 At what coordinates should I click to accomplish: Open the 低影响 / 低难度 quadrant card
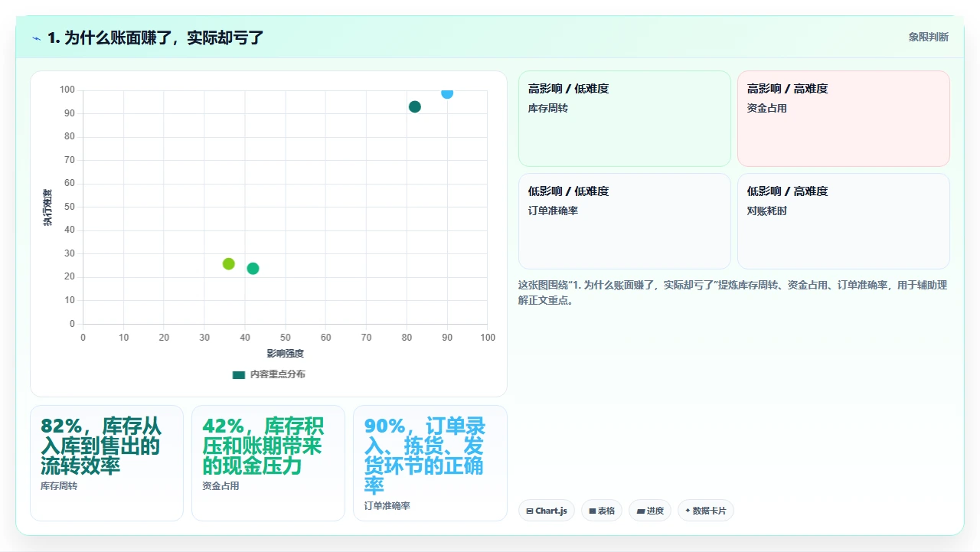(x=625, y=221)
